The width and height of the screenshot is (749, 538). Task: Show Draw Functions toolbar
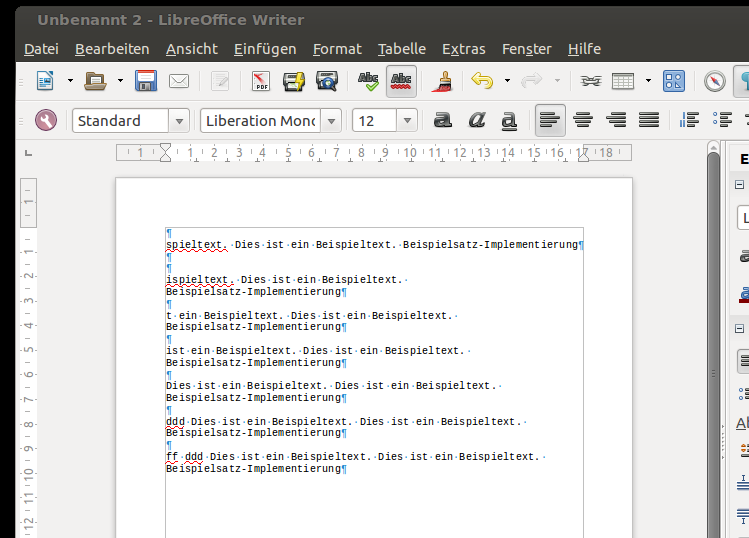674,81
